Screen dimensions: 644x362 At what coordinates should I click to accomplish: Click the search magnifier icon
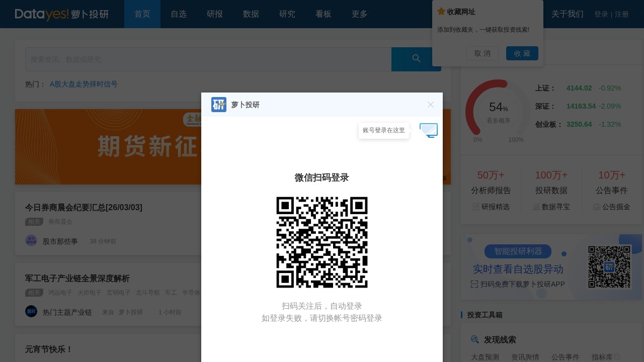416,58
